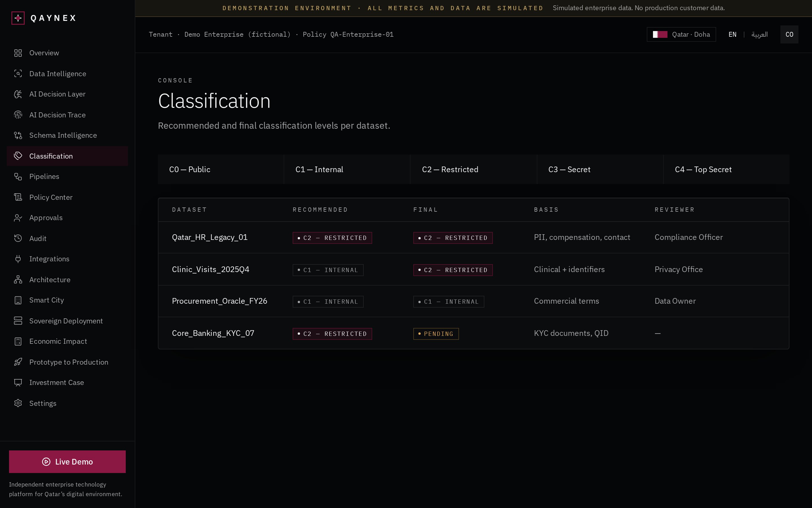Click Demo Enterprise (fictional) breadcrumb
Viewport: 812px width, 508px height.
[237, 34]
